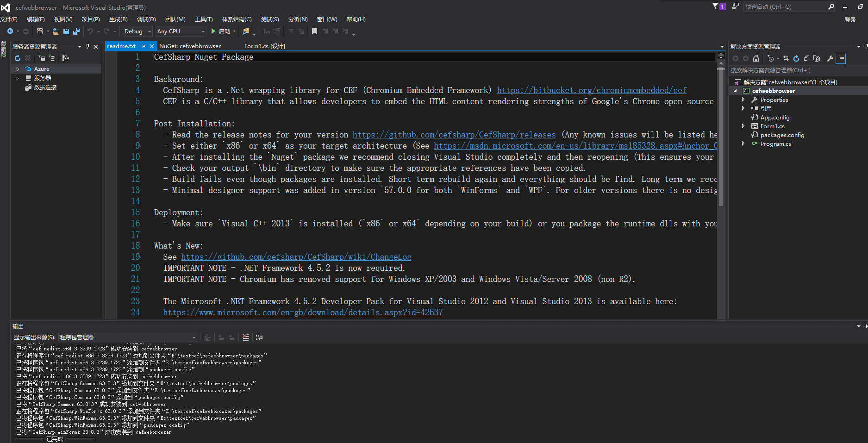
Task: Open Properties via the wrench icon in Solution Explorer
Action: [x=831, y=58]
